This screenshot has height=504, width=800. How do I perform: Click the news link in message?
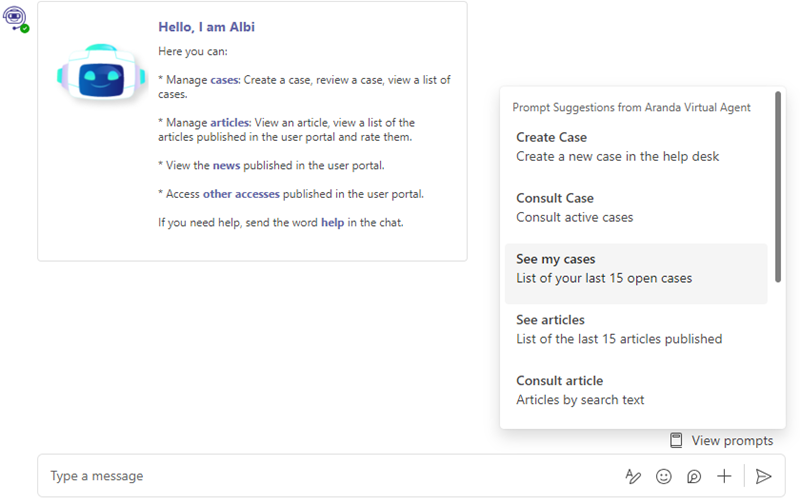[227, 166]
